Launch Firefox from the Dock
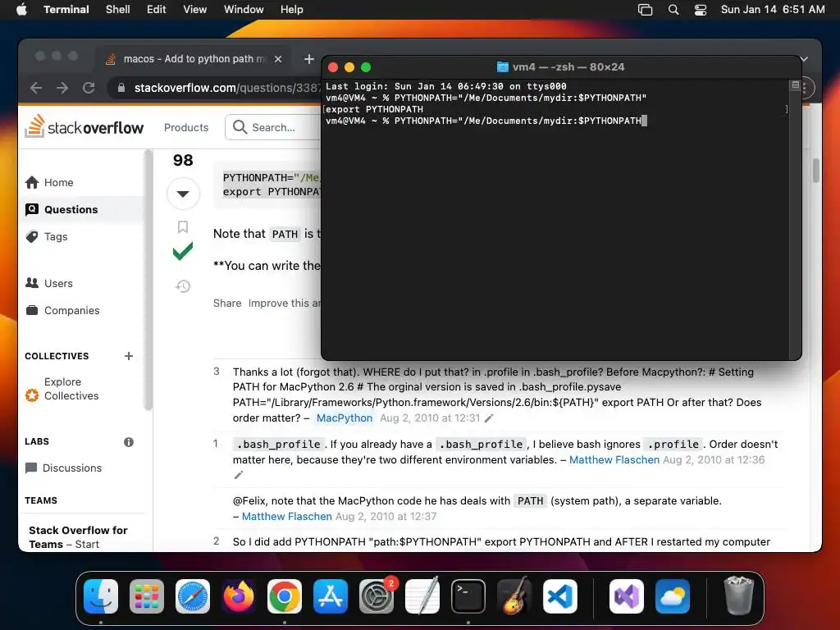 [x=239, y=596]
